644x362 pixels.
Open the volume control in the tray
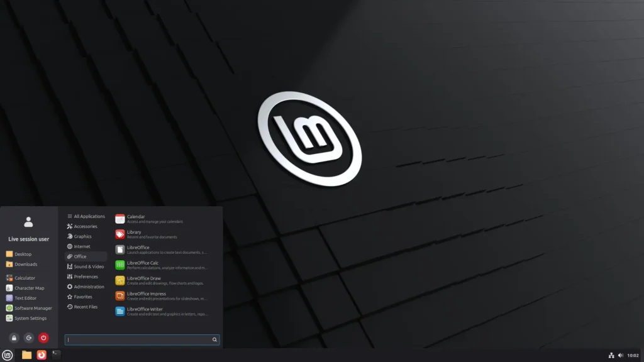(x=620, y=356)
